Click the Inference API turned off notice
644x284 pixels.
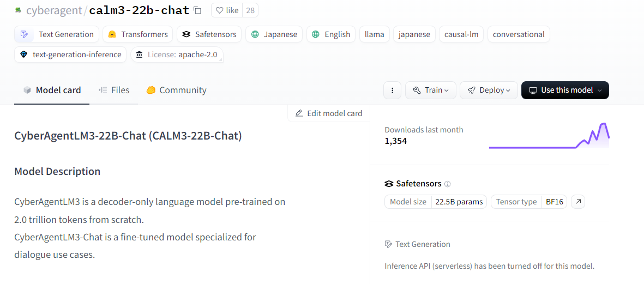tap(490, 266)
